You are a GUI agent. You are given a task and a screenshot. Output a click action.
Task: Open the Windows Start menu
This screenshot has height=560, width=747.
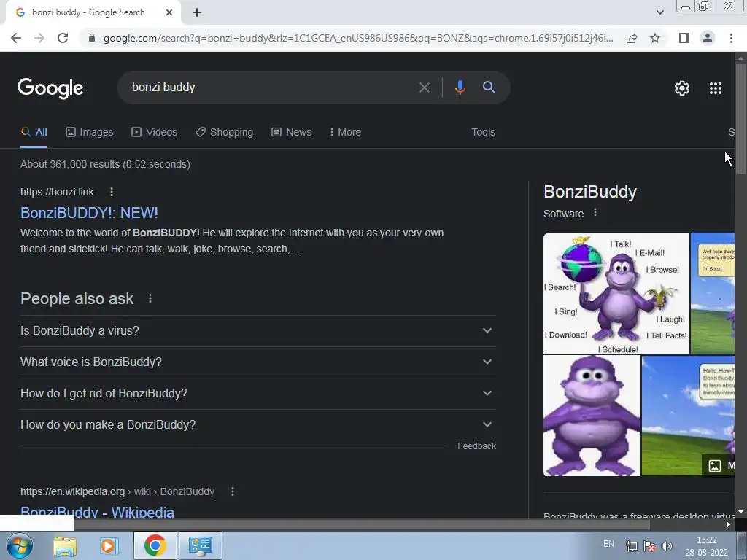click(x=20, y=545)
